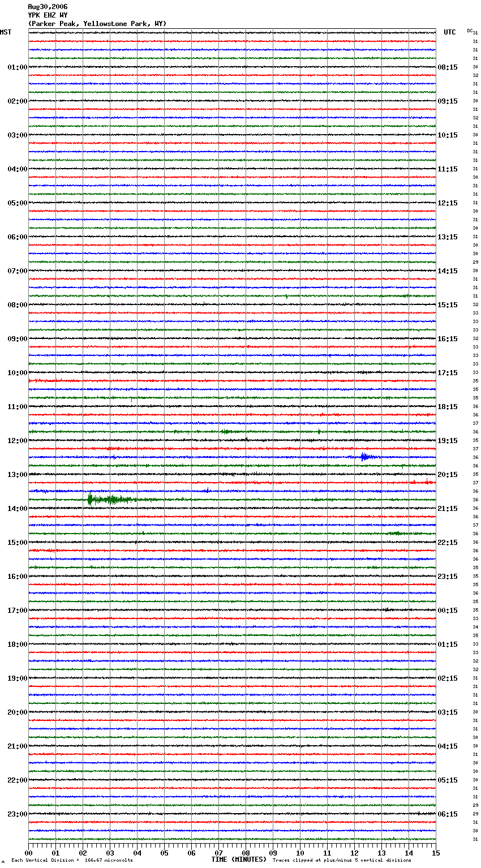
Task: Click the 20:15 UTC time label
Action: [448, 475]
